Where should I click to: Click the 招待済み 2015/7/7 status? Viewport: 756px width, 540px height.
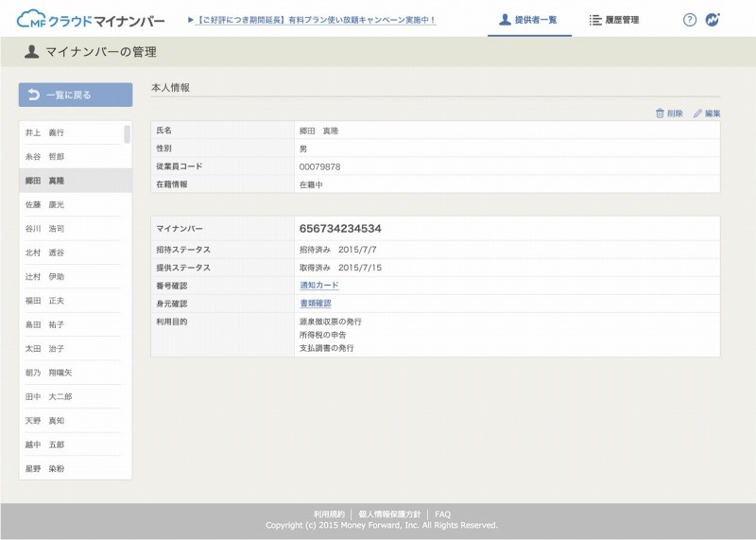tap(338, 250)
